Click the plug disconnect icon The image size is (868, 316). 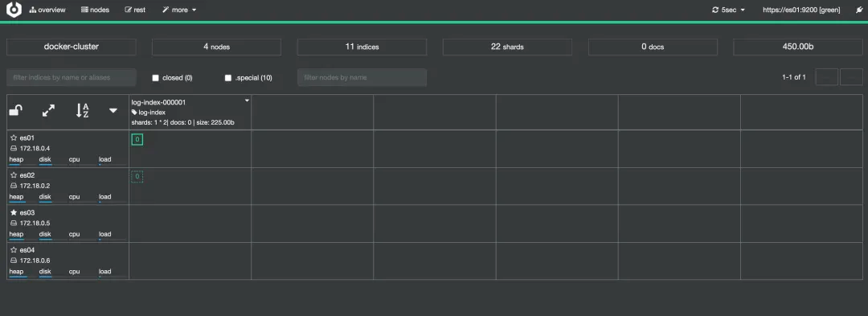(859, 10)
